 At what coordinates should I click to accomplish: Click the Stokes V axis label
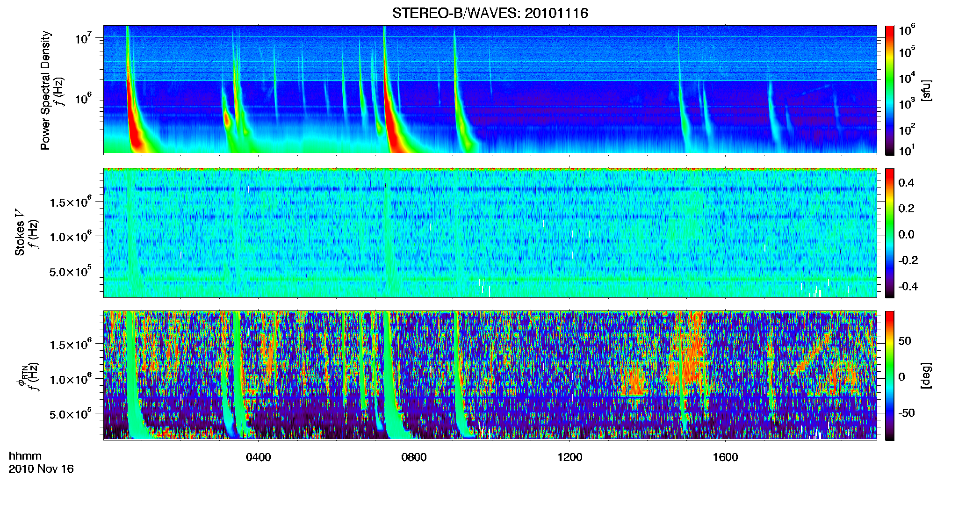coord(20,232)
